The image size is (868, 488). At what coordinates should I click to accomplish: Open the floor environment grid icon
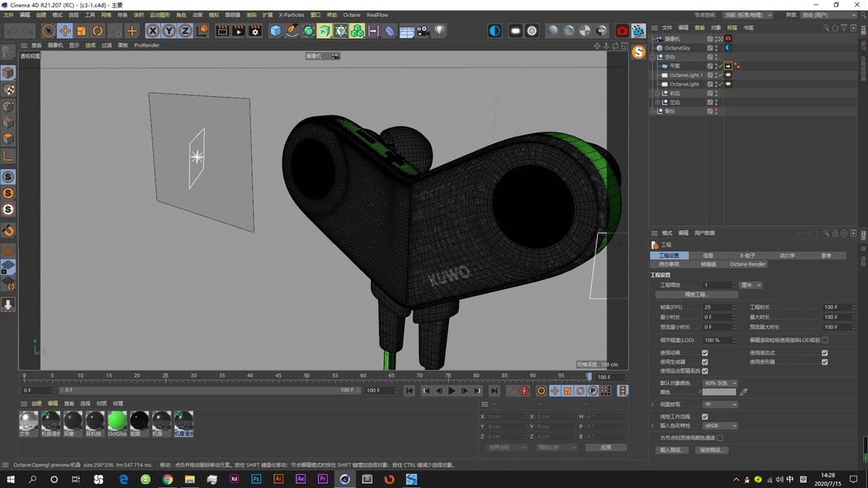[x=407, y=31]
